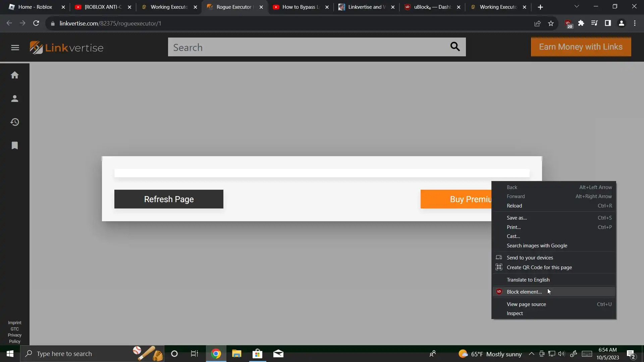Open the Chrome extensions puzzle icon
Image resolution: width=644 pixels, height=362 pixels.
pos(581,23)
